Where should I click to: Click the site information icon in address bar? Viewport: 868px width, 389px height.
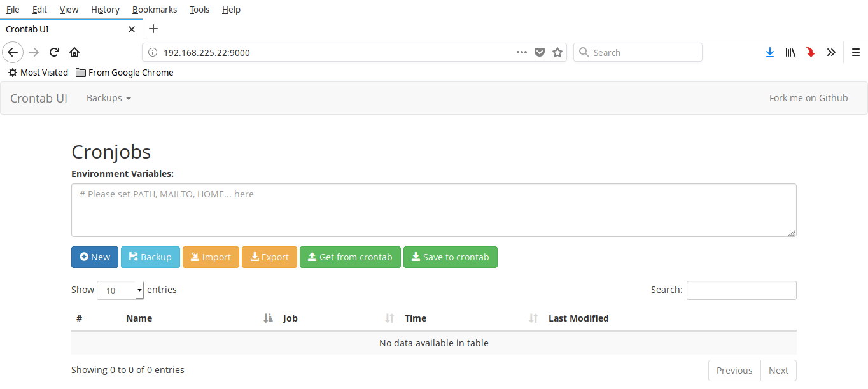click(x=152, y=52)
